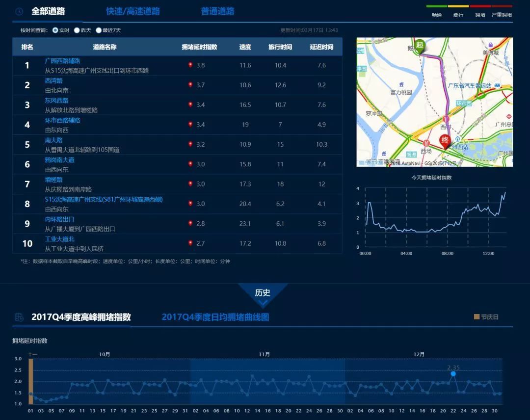Select the 实时 radio button
The width and height of the screenshot is (530, 420).
[55, 30]
